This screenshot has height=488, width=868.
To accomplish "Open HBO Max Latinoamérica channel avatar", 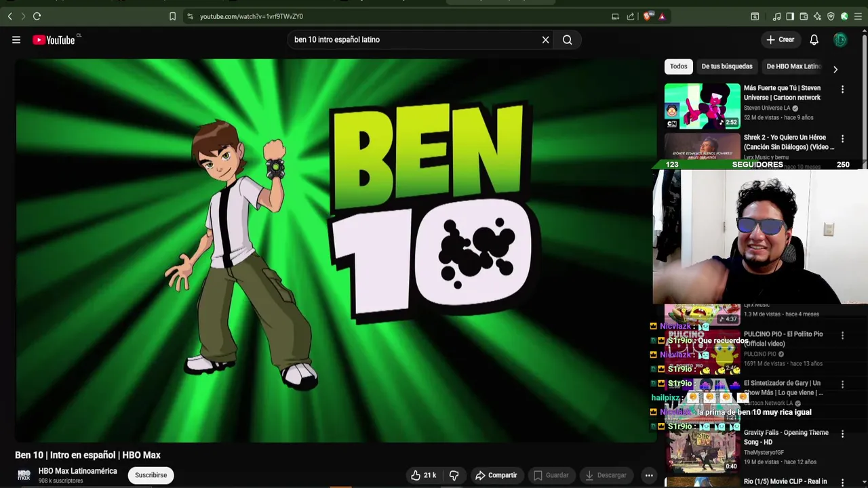I will [x=24, y=475].
